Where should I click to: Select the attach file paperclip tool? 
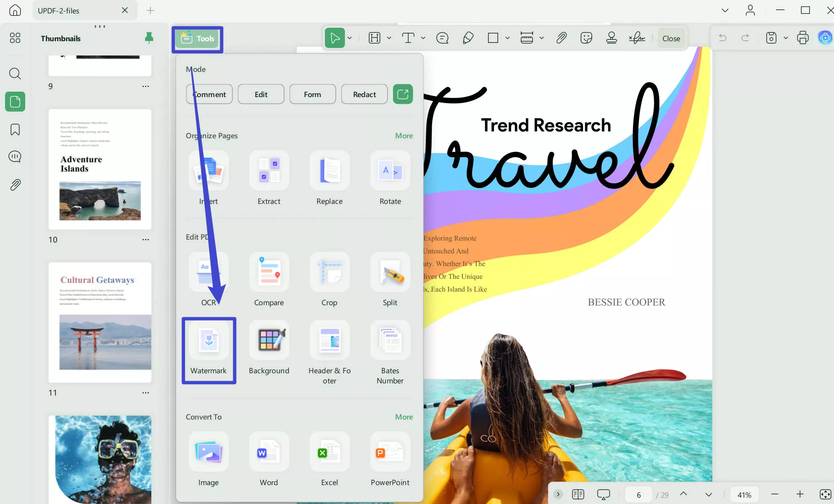561,38
